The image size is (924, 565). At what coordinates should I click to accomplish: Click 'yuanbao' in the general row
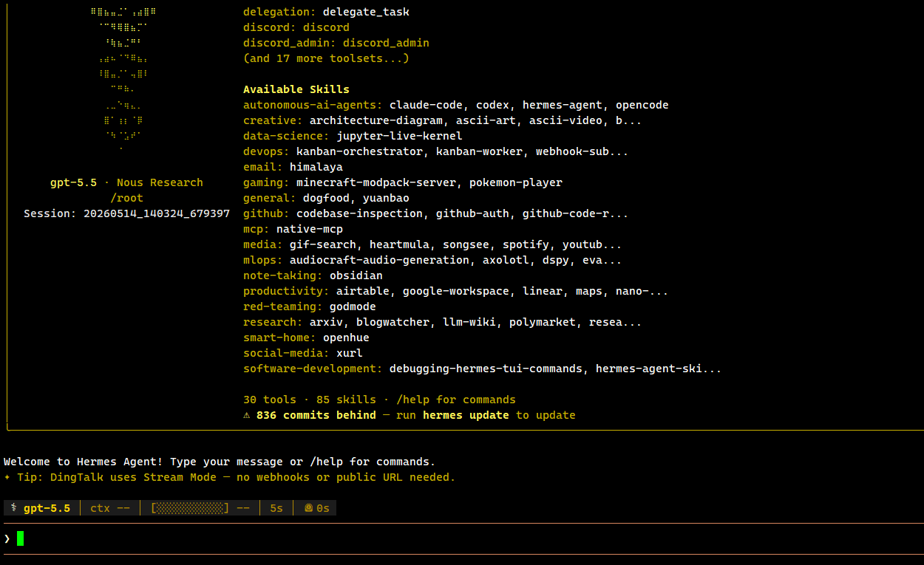click(x=386, y=198)
